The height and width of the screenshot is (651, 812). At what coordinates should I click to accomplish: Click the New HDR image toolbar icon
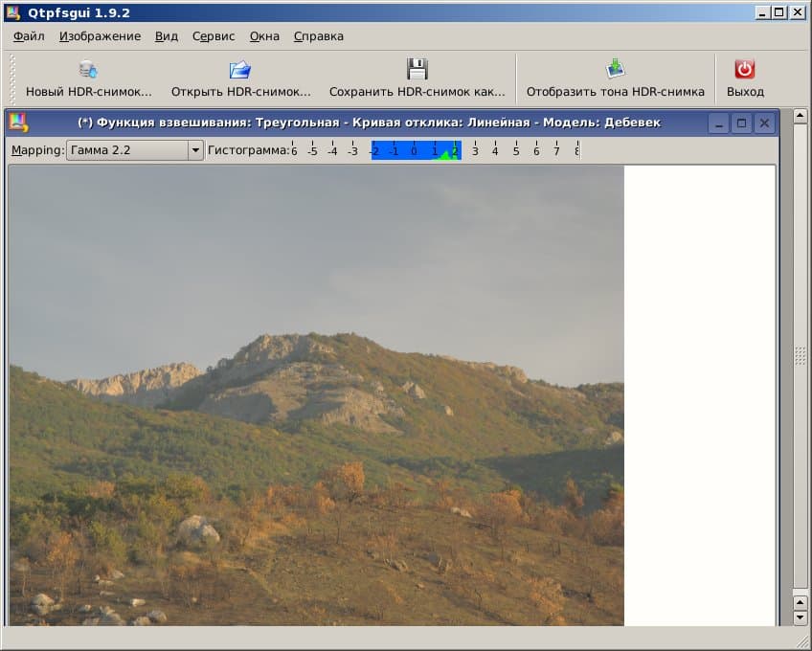coord(88,69)
